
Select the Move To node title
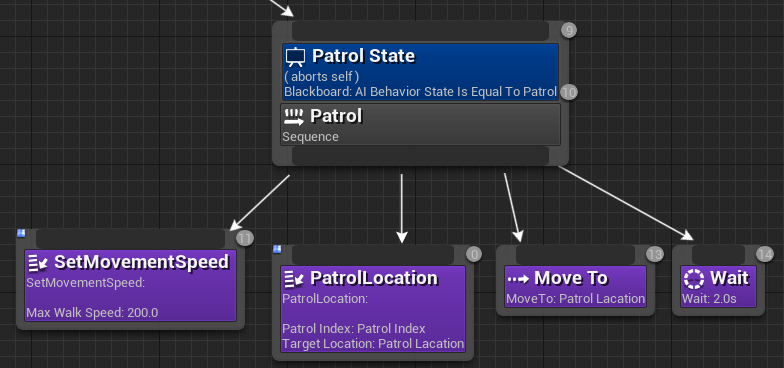(571, 278)
